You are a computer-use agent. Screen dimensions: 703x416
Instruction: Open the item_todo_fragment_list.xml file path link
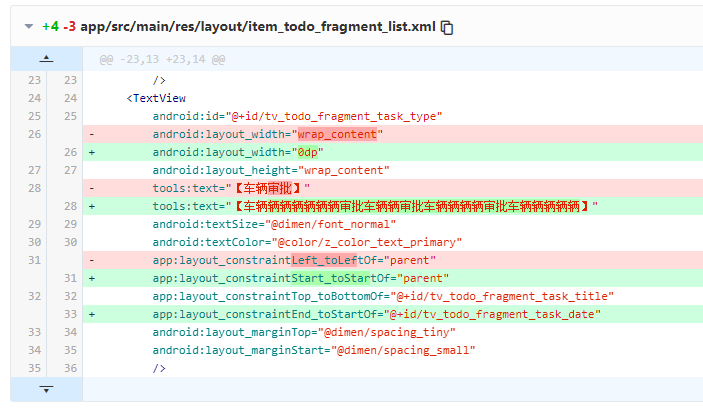tap(258, 27)
